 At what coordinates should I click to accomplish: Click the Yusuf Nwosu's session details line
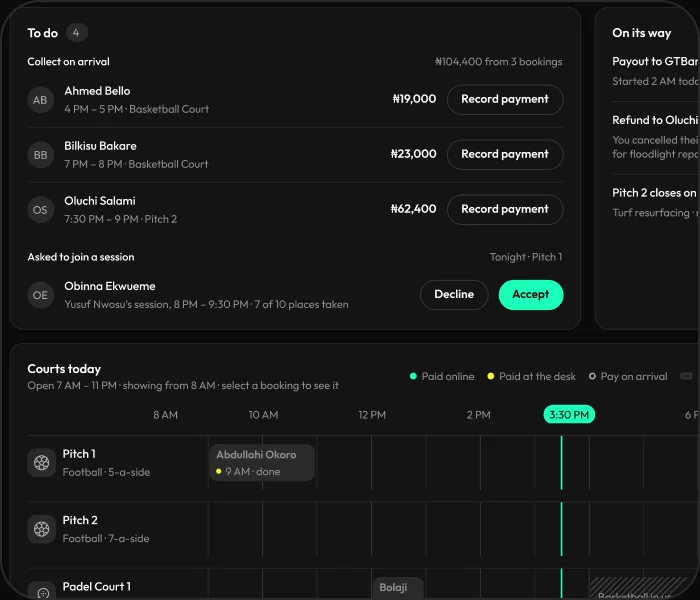[206, 304]
